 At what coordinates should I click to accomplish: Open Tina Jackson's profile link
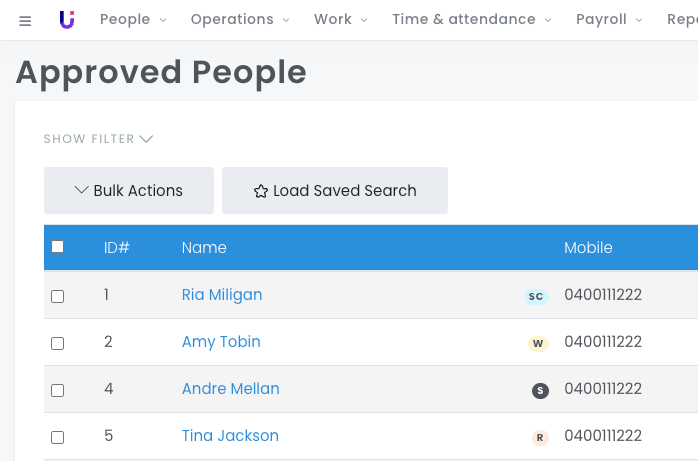pyautogui.click(x=230, y=436)
